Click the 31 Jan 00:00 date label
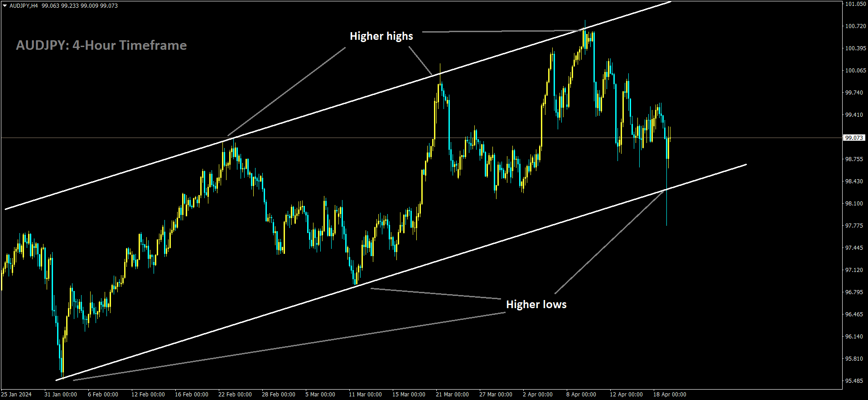Screen dimensions: 868x400 coord(61,395)
